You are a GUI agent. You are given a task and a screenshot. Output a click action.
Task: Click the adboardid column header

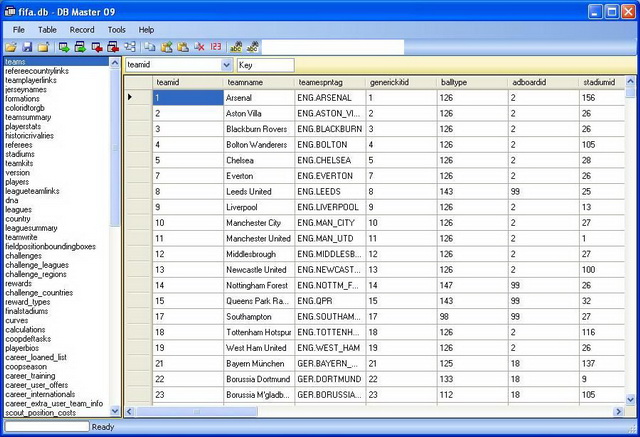pos(544,82)
